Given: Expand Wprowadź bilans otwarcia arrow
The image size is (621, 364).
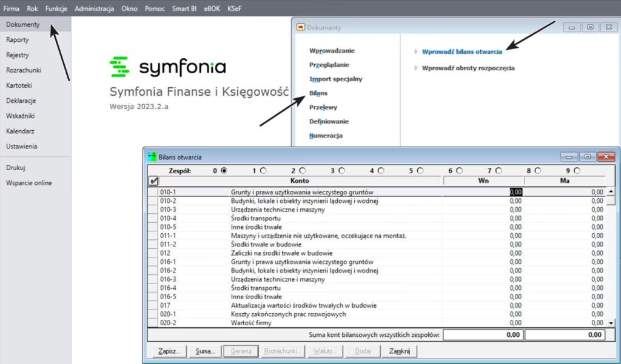Looking at the screenshot, I should (416, 52).
